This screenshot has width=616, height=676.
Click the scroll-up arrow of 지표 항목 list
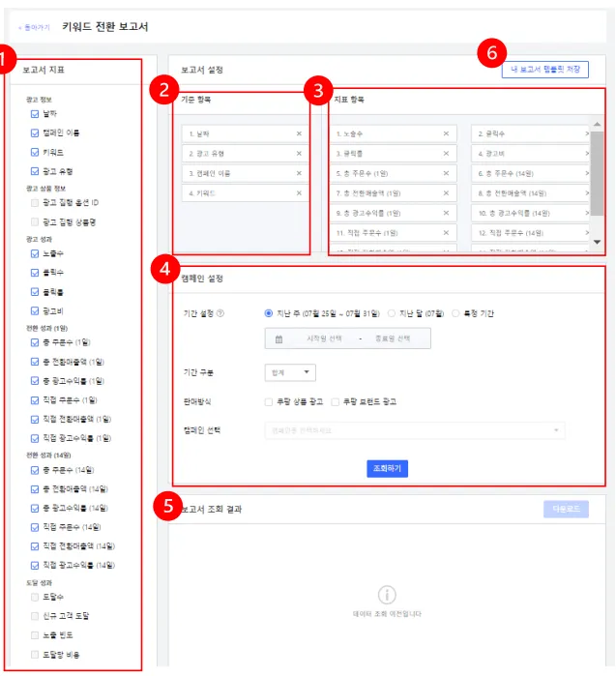[597, 124]
